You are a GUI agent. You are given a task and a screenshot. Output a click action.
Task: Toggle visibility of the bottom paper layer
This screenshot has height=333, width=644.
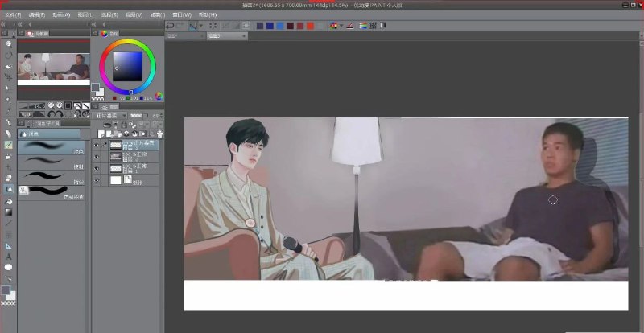point(97,181)
